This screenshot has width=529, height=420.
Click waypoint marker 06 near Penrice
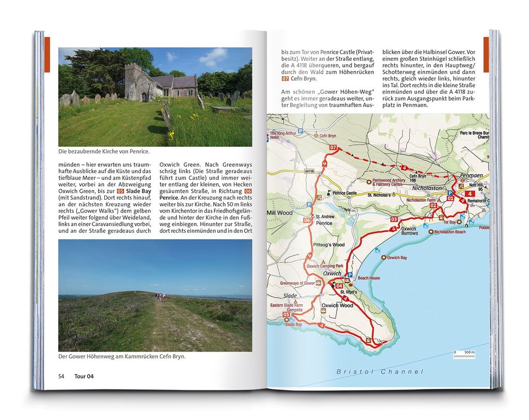307,220
